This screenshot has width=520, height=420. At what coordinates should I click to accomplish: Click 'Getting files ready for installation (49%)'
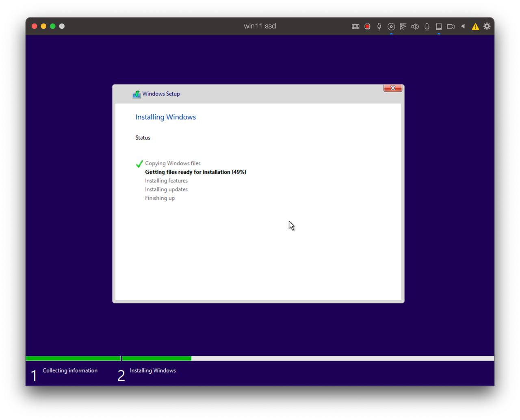pos(196,172)
